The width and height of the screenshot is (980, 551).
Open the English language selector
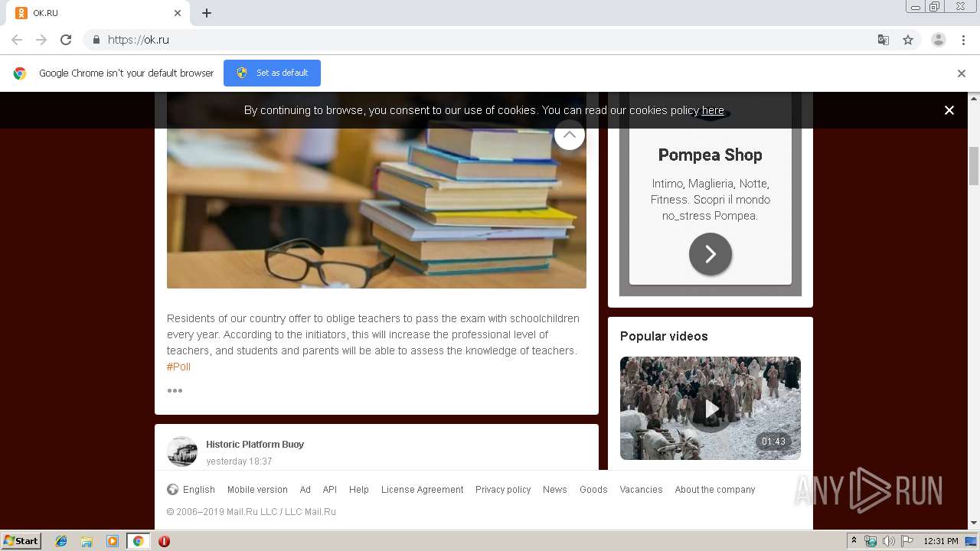tap(191, 490)
